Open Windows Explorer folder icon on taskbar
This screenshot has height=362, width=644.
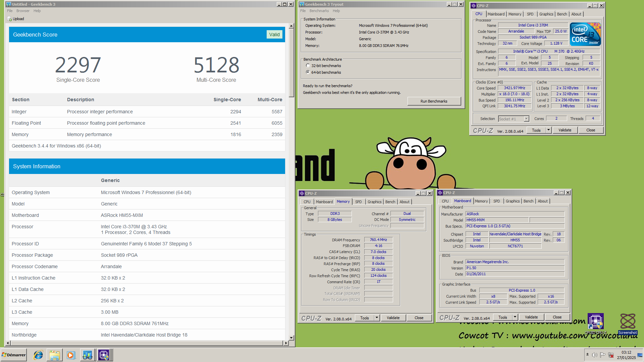pos(55,355)
